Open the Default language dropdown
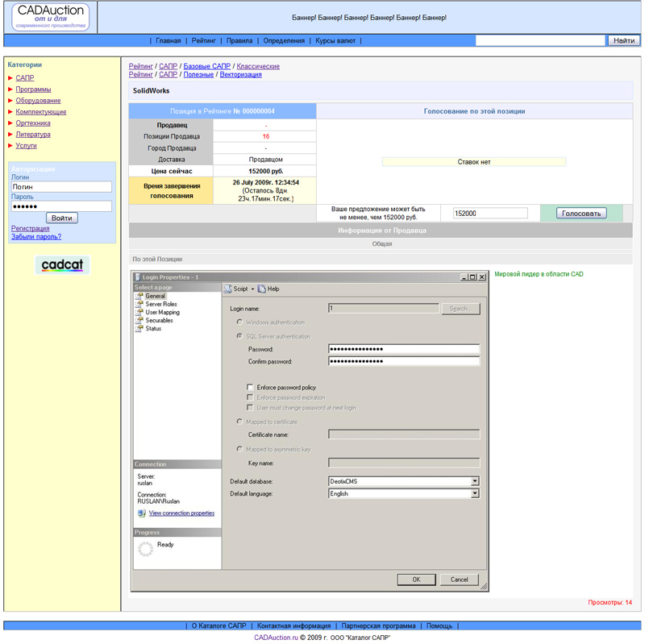Image resolution: width=645 pixels, height=644 pixels. pos(475,493)
